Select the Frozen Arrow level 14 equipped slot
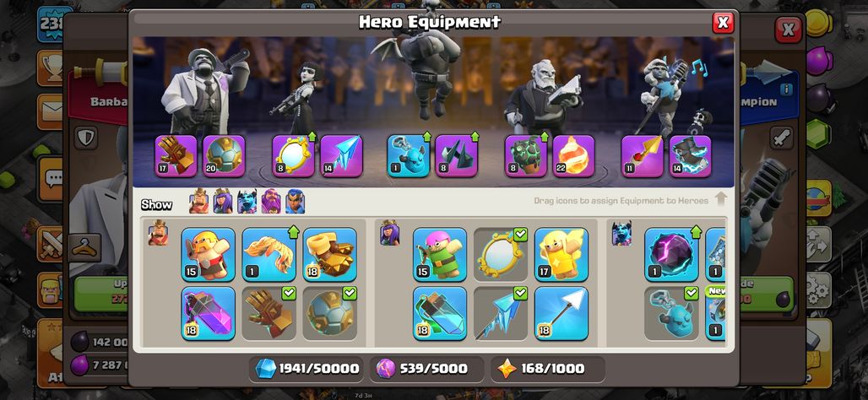Screen dimensions: 868x400 (x=341, y=156)
